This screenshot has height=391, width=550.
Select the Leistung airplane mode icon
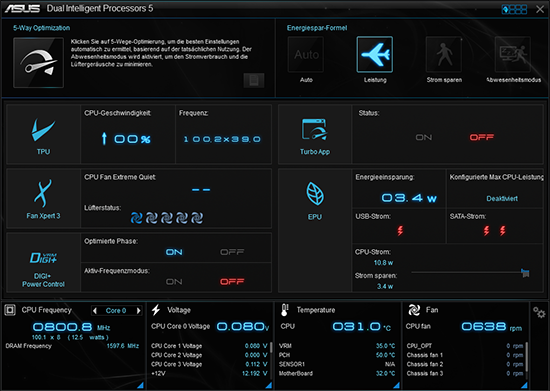375,54
